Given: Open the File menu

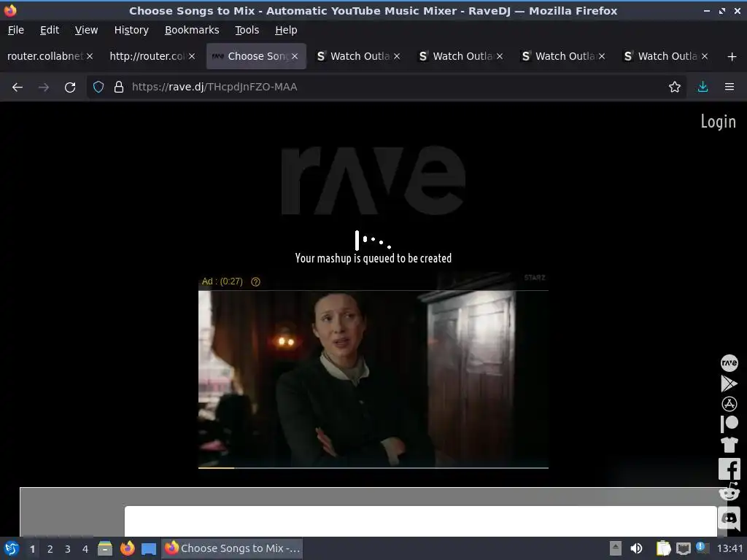Looking at the screenshot, I should click(16, 30).
